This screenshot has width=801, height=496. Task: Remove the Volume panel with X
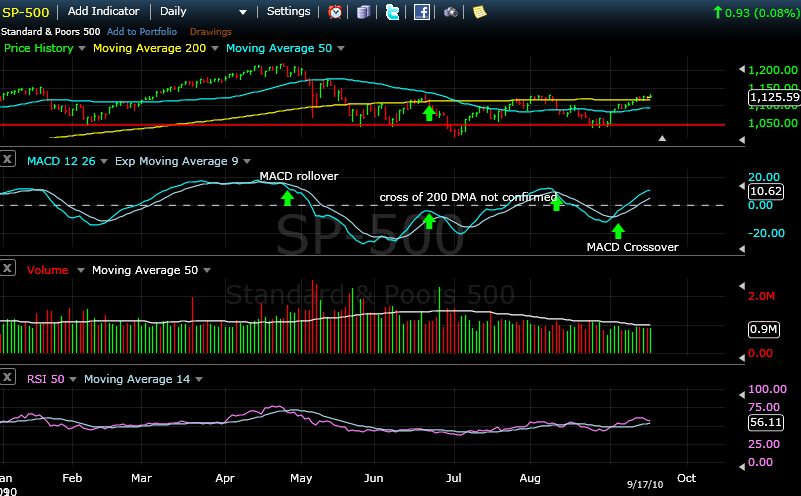click(x=8, y=270)
